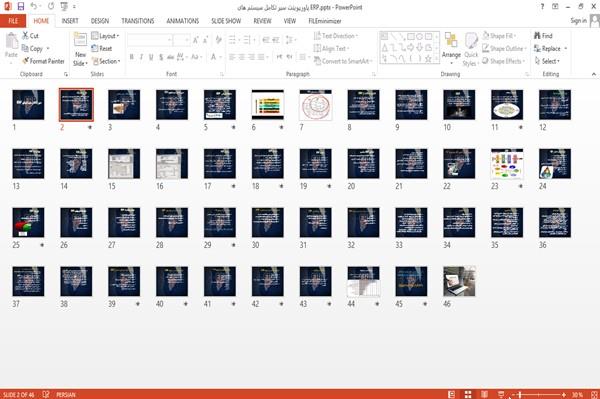Click the Slide Sorter view icon in status bar
This screenshot has width=600, height=399.
468,394
